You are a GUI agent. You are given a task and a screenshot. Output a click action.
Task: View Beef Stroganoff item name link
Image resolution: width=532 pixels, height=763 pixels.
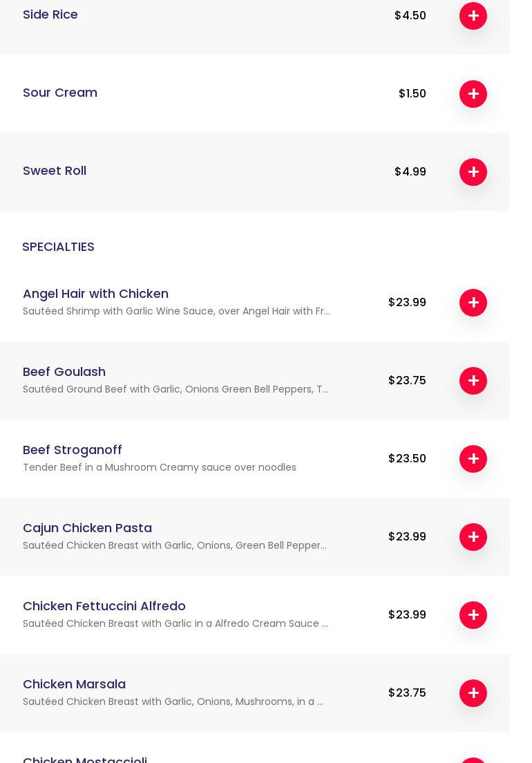click(x=73, y=450)
